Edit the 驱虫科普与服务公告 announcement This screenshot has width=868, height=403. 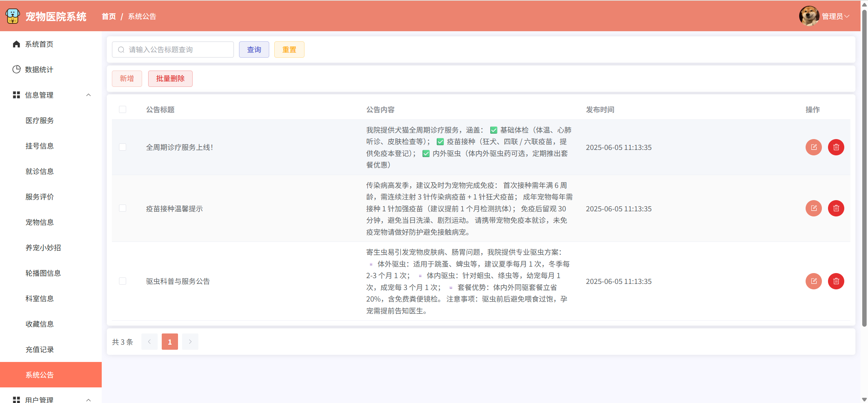[x=813, y=281]
